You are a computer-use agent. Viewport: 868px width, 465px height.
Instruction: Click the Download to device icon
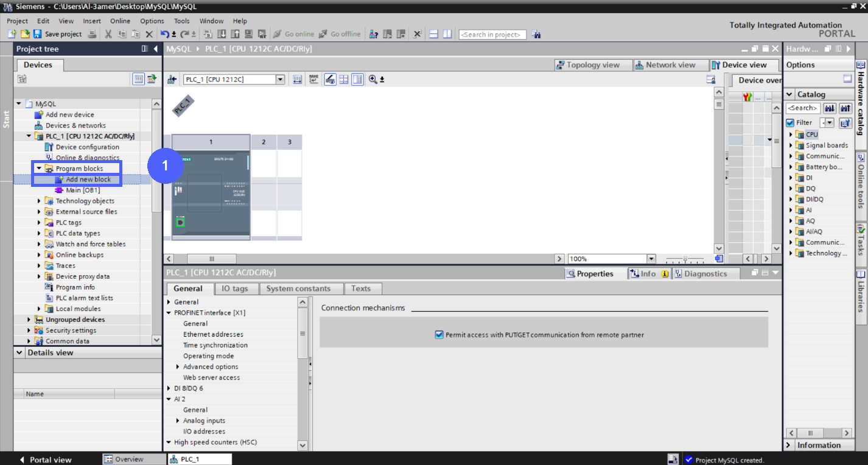(222, 34)
